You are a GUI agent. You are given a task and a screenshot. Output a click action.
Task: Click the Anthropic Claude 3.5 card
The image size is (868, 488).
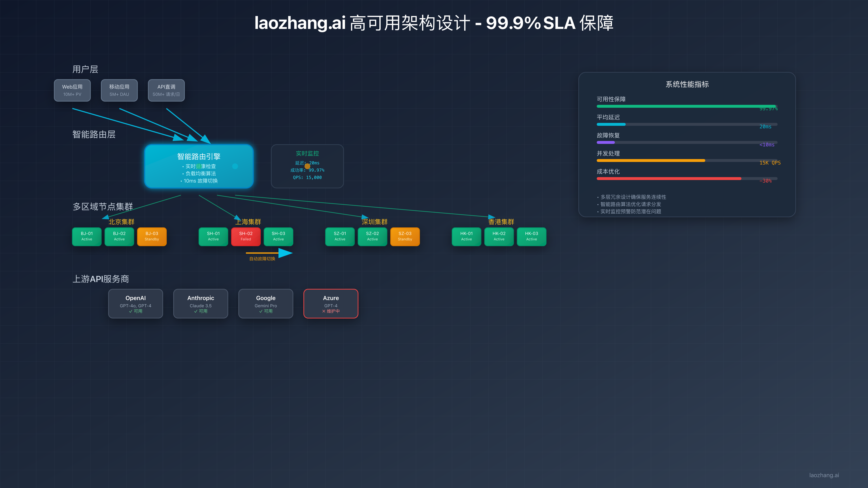tap(201, 303)
